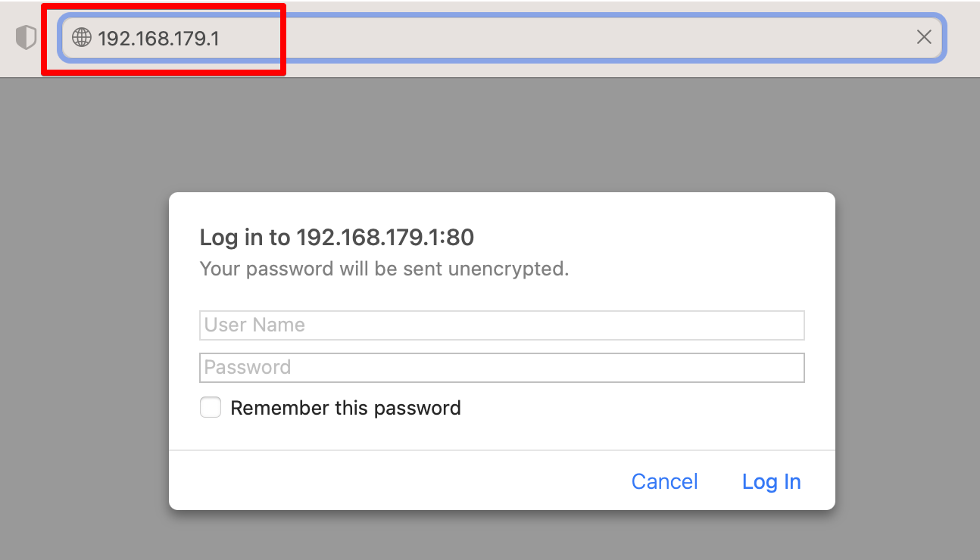Click the dialog title Log in to 192.168.179.1:80

pos(336,237)
